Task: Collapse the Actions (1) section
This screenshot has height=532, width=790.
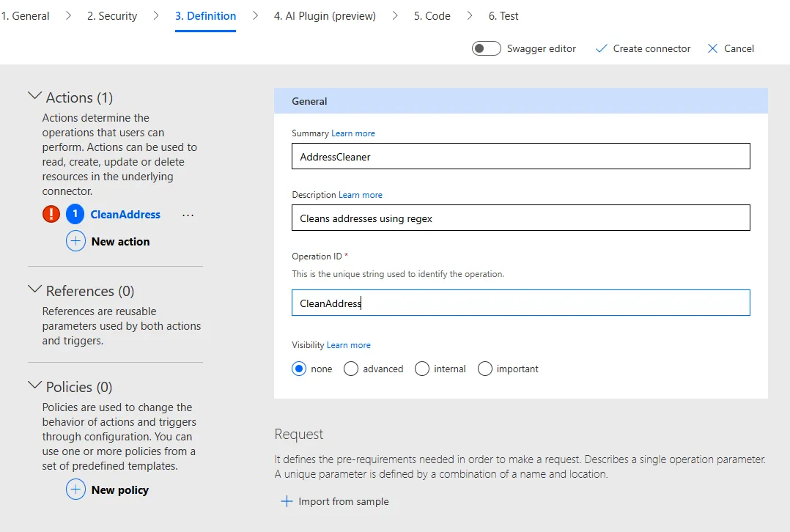Action: coord(34,95)
